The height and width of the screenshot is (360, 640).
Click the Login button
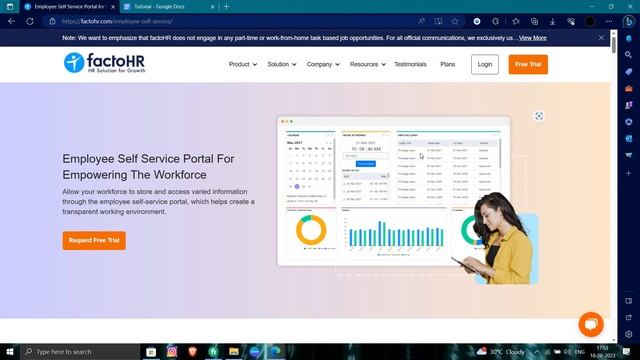[485, 64]
